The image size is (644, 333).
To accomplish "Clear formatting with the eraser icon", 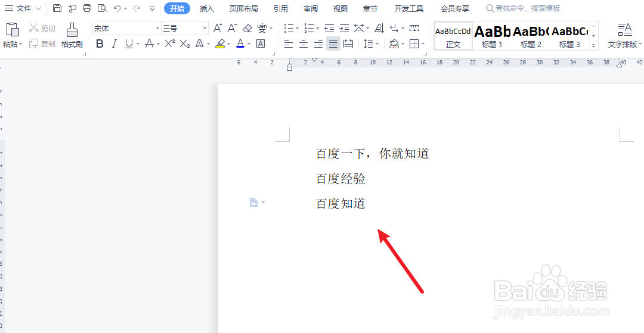I will tap(247, 29).
